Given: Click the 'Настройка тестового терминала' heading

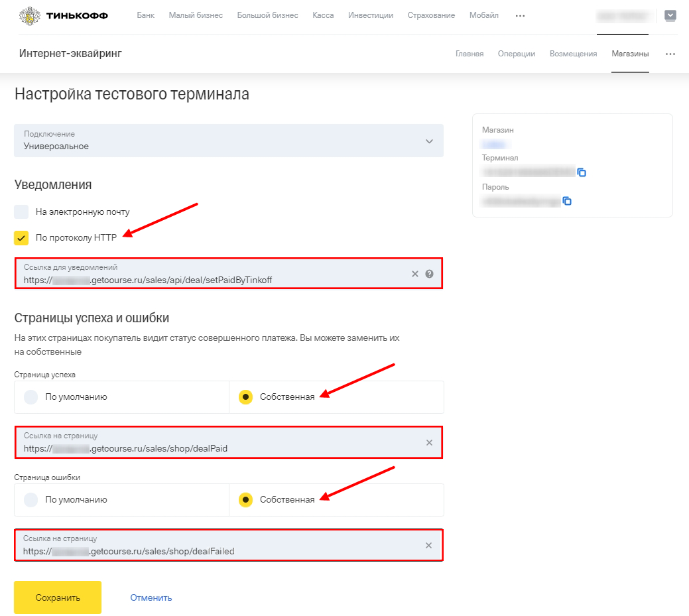Looking at the screenshot, I should (132, 93).
